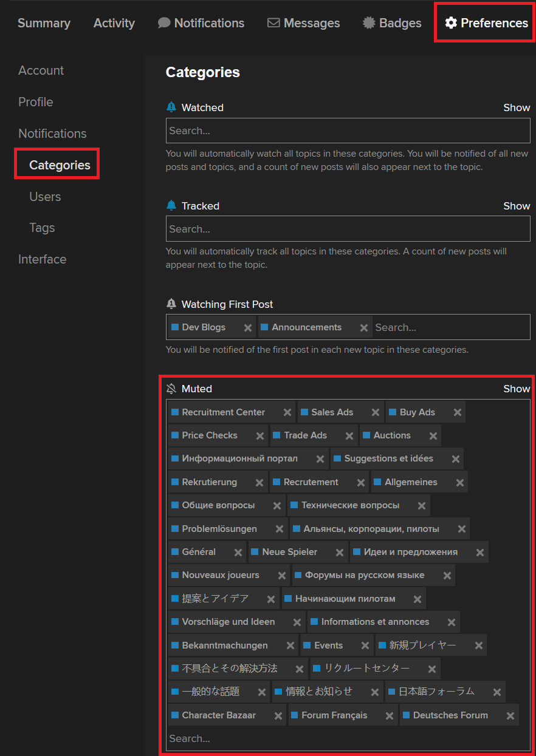Remove Auctions muted tag

(433, 436)
